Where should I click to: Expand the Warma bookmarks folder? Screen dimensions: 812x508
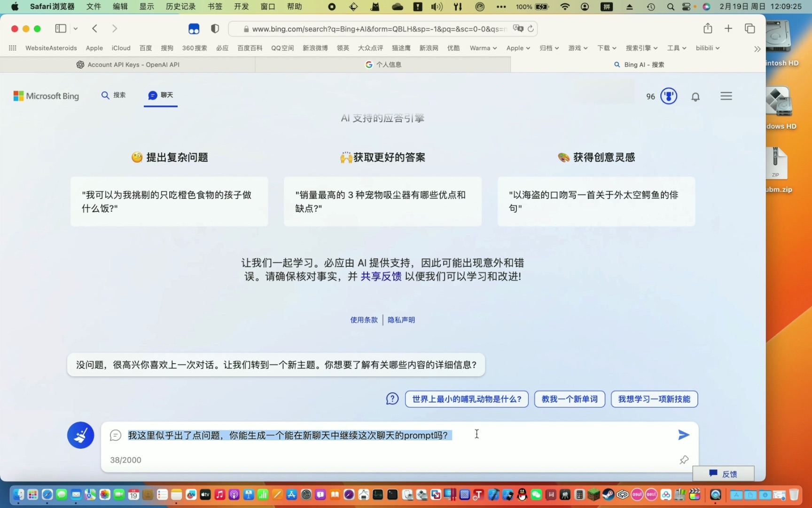[483, 48]
